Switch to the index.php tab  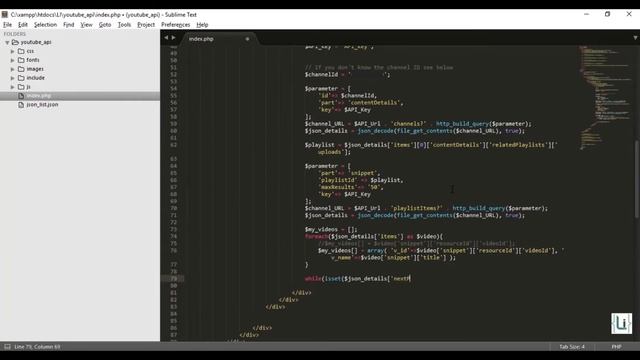coord(201,39)
